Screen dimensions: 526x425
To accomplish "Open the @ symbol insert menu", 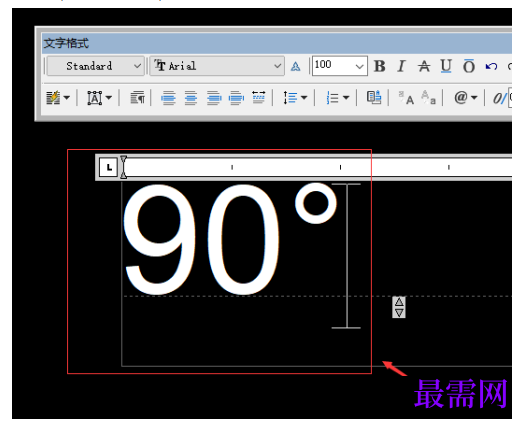I will pyautogui.click(x=465, y=98).
